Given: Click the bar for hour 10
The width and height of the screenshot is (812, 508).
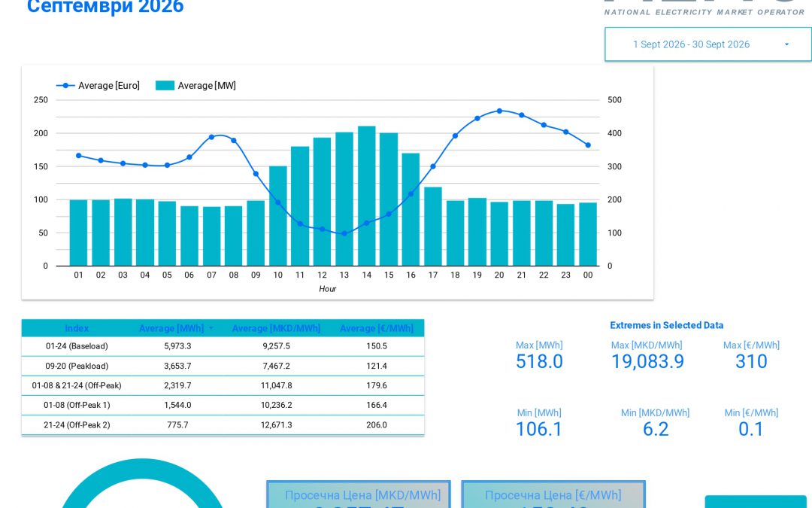Looking at the screenshot, I should click(278, 216).
